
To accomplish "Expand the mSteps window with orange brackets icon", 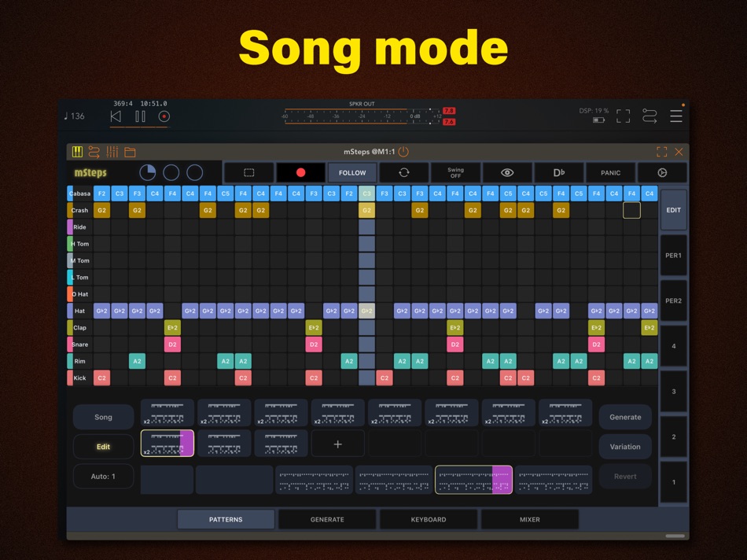I will (662, 152).
